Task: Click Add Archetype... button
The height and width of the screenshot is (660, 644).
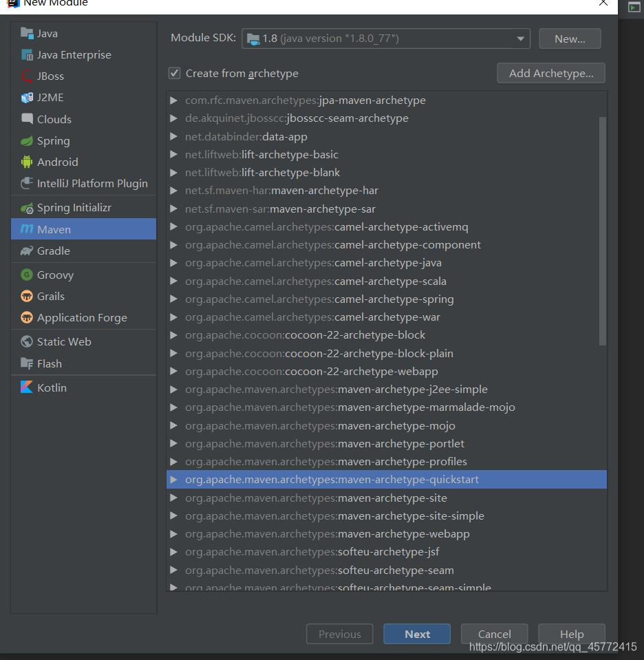Action: [x=551, y=73]
